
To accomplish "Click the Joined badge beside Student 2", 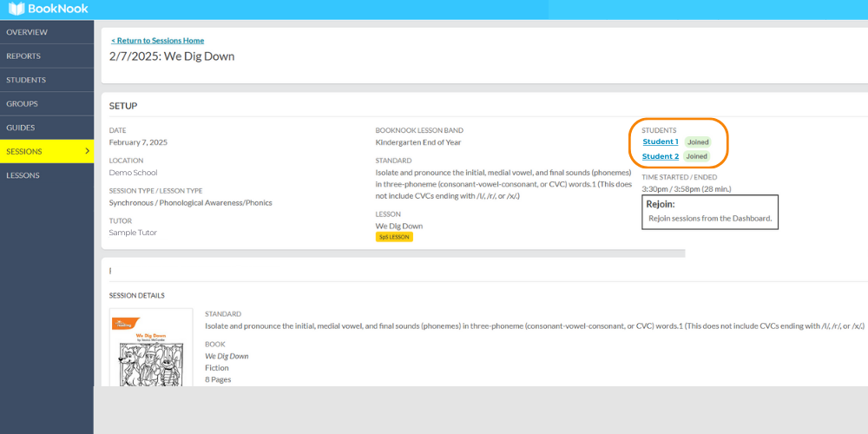I will pyautogui.click(x=697, y=156).
